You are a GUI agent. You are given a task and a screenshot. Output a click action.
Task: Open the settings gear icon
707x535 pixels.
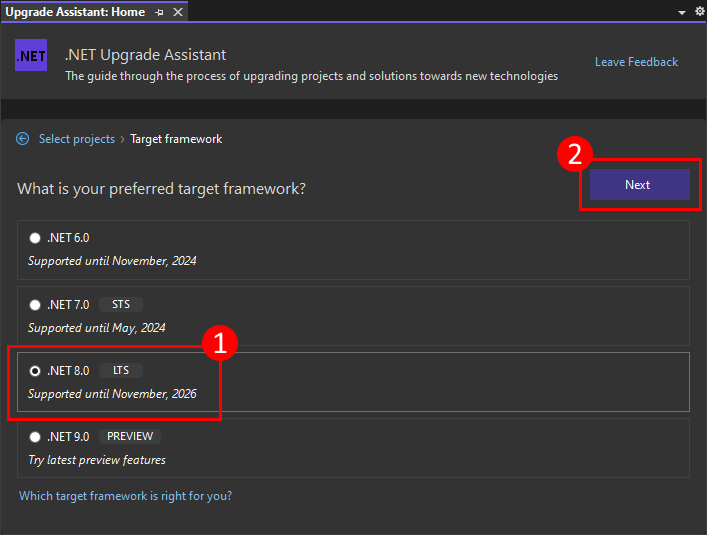[x=700, y=11]
